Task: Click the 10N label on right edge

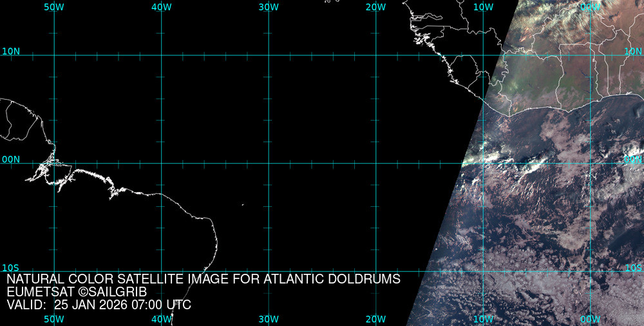Action: click(633, 51)
